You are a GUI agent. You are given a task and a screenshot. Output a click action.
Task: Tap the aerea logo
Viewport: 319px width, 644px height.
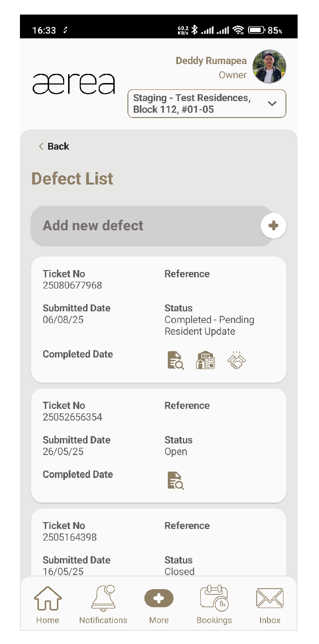pos(74,84)
